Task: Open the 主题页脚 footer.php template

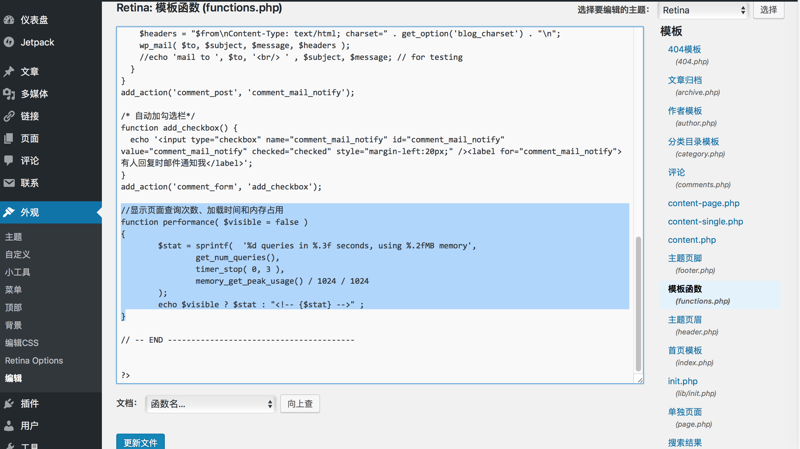Action: coord(685,258)
